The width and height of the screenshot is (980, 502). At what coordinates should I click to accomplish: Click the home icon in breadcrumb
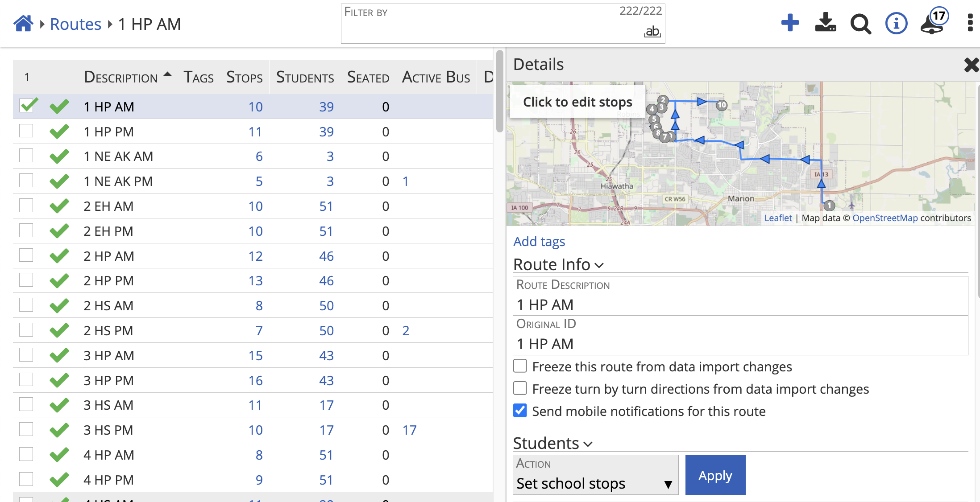(23, 24)
